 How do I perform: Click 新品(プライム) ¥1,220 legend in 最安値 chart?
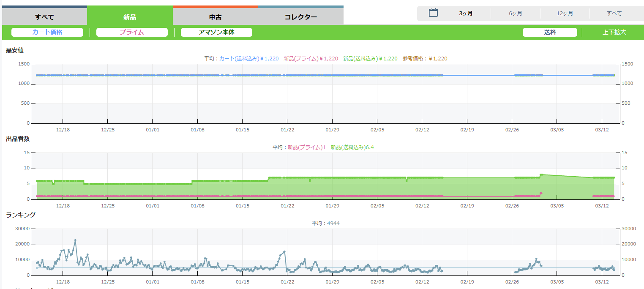click(311, 59)
